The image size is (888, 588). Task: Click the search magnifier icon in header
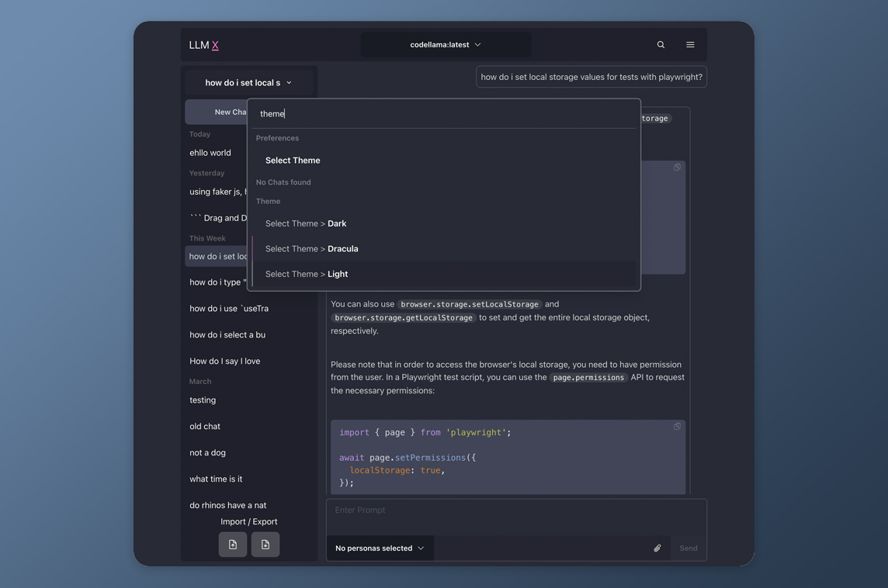point(661,45)
